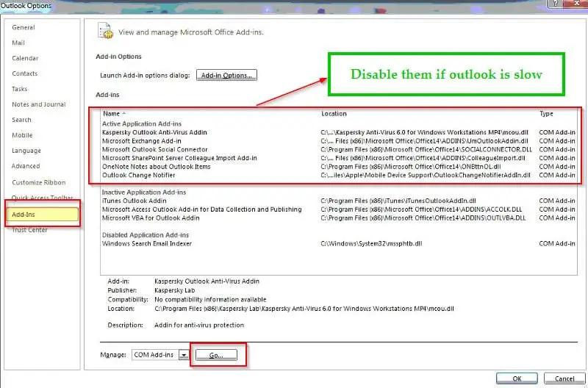This screenshot has width=588, height=388.
Task: Open the Help question mark button
Action: tap(556, 4)
